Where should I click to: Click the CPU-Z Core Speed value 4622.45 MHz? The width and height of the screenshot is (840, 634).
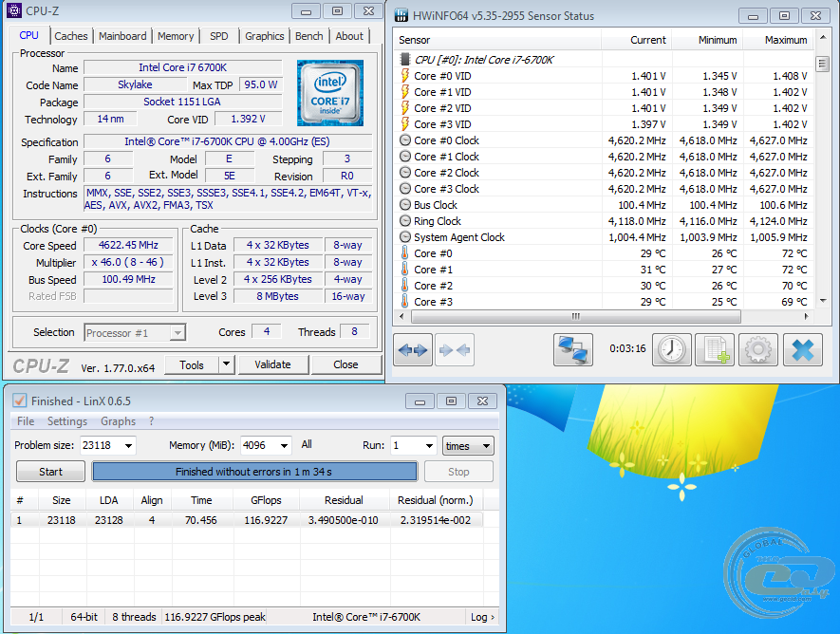click(128, 245)
